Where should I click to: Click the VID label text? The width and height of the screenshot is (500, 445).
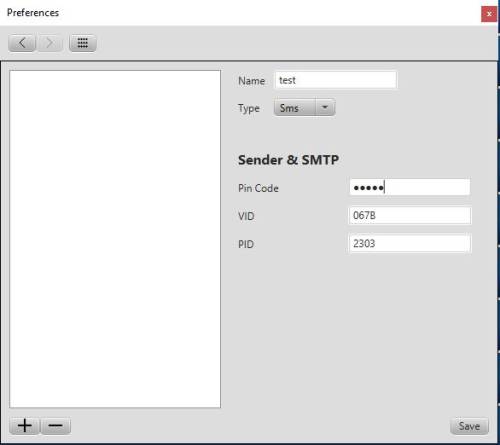click(246, 216)
